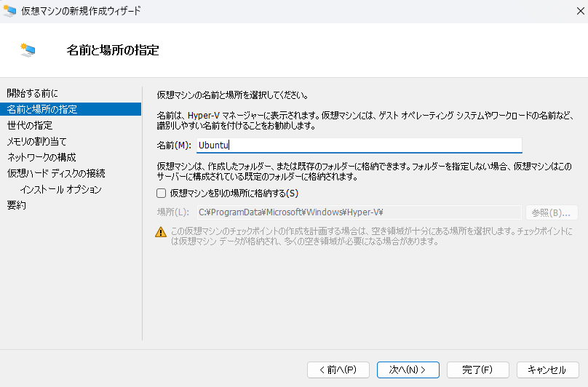Click the 名前 text field containing Ubuntu
Screen dimensions: 588x387
[359, 145]
